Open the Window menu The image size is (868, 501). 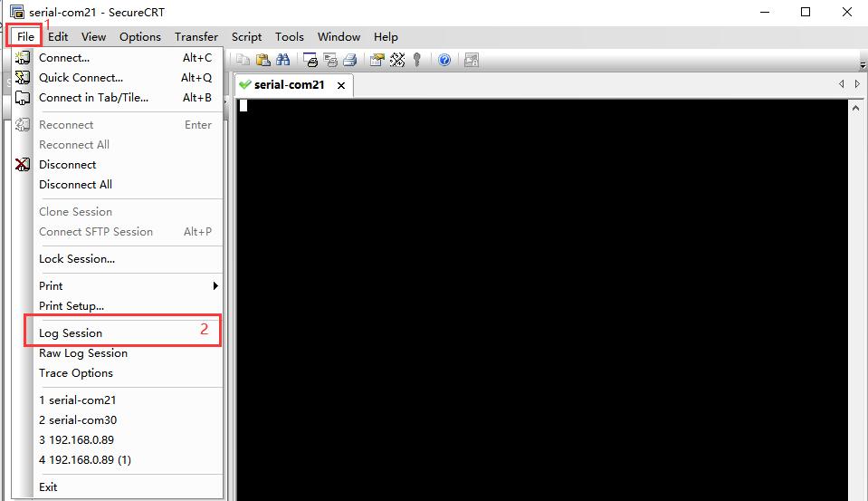(339, 36)
